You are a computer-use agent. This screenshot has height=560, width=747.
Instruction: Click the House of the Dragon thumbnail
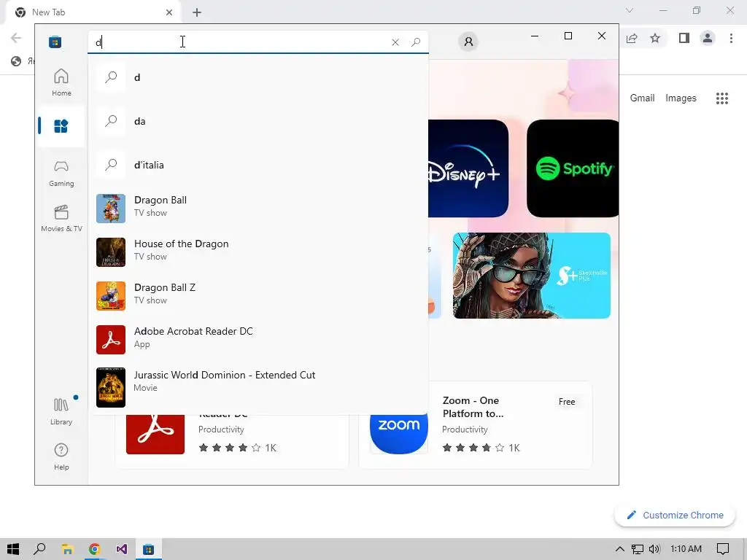(x=111, y=252)
